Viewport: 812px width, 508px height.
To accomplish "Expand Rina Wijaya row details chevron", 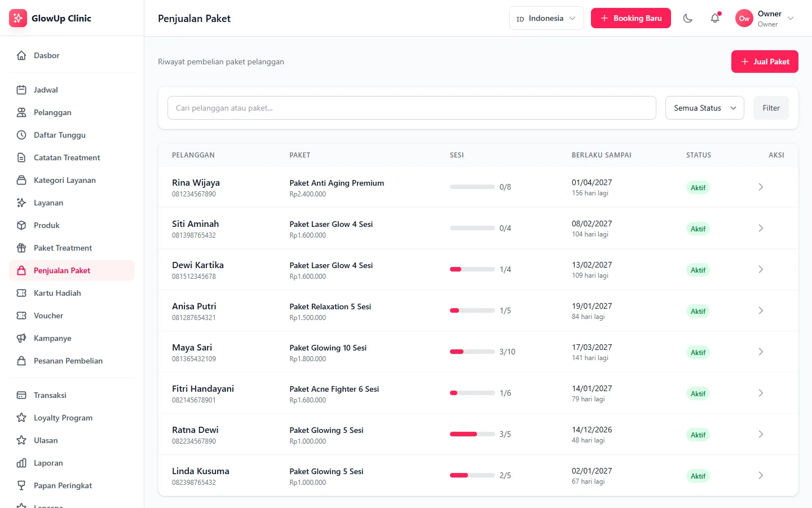I will tap(761, 187).
